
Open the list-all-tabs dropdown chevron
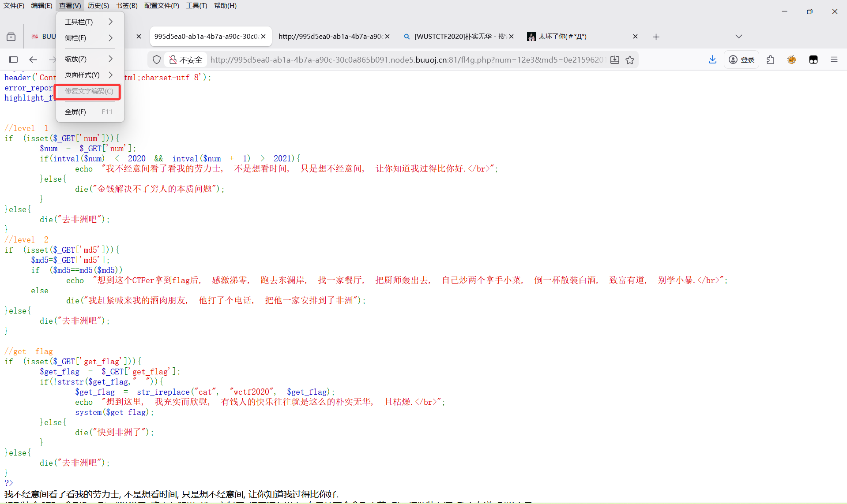tap(739, 37)
